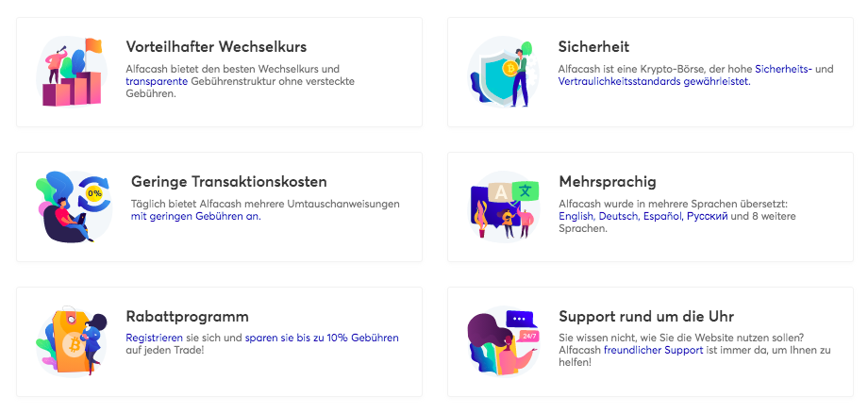
Task: Click the orange Bitcoin price tag illustration
Action: pyautogui.click(x=72, y=341)
